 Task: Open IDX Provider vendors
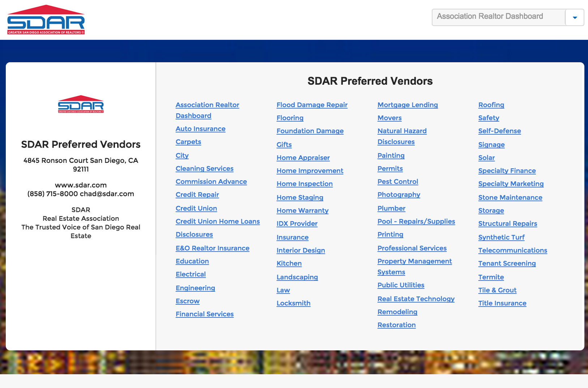point(297,224)
